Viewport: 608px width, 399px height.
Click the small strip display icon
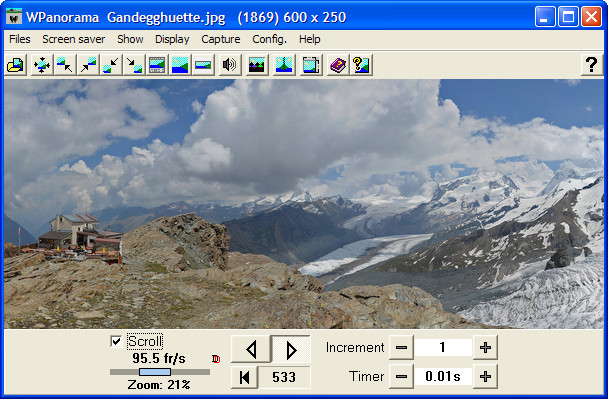203,65
